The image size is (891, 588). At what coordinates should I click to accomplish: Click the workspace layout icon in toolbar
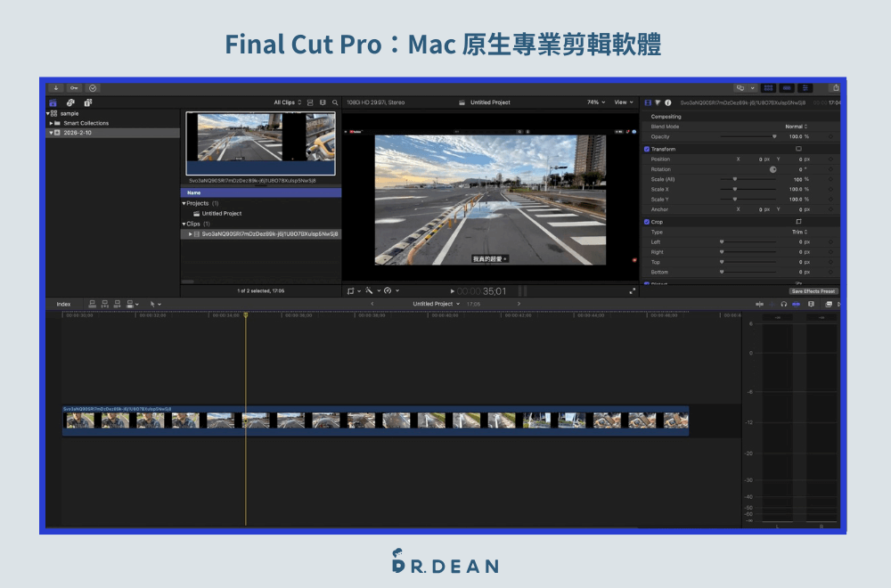click(740, 88)
